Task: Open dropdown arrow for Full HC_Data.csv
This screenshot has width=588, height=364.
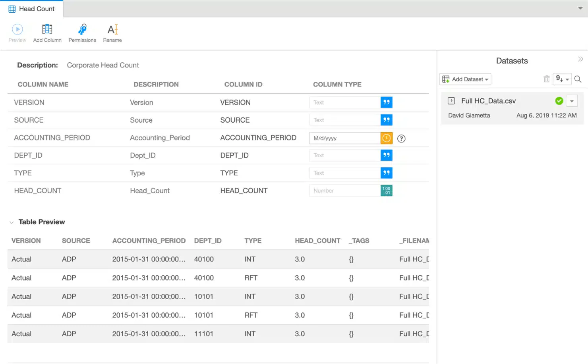Action: 572,101
